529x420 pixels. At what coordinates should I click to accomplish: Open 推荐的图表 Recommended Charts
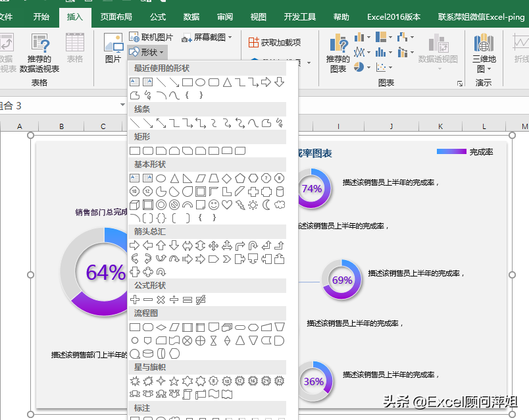pyautogui.click(x=338, y=53)
